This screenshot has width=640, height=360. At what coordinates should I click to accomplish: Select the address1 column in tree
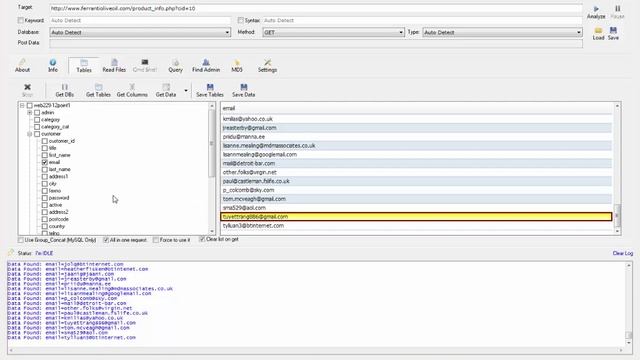pyautogui.click(x=58, y=176)
